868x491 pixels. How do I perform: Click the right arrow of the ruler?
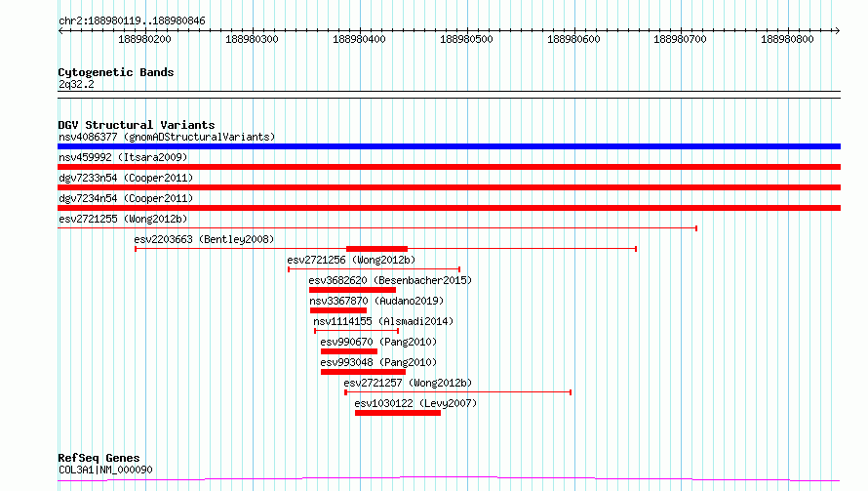point(837,31)
